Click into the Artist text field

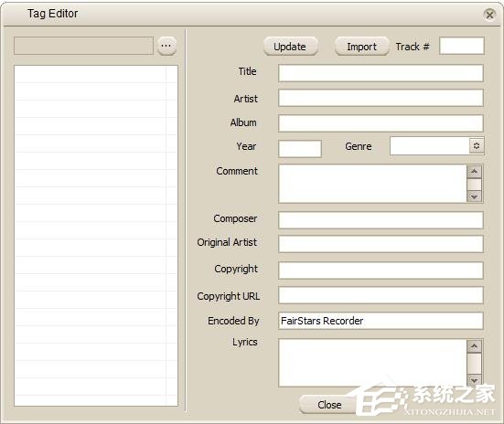[381, 98]
